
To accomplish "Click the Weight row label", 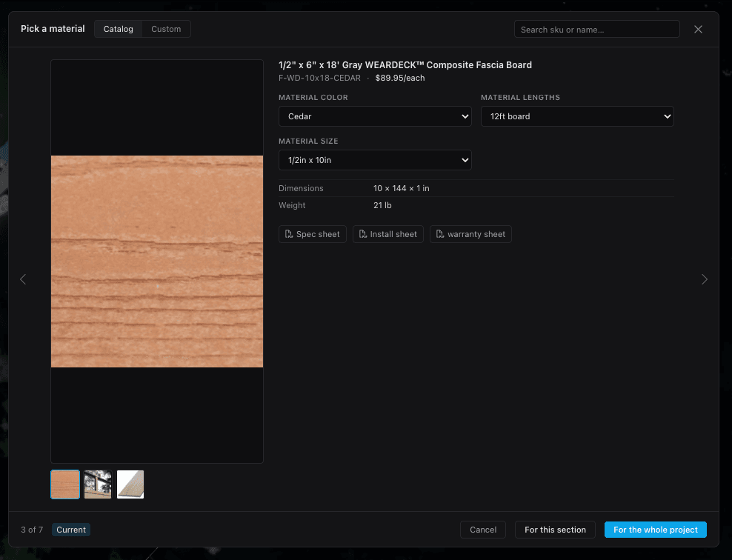I will click(x=292, y=205).
